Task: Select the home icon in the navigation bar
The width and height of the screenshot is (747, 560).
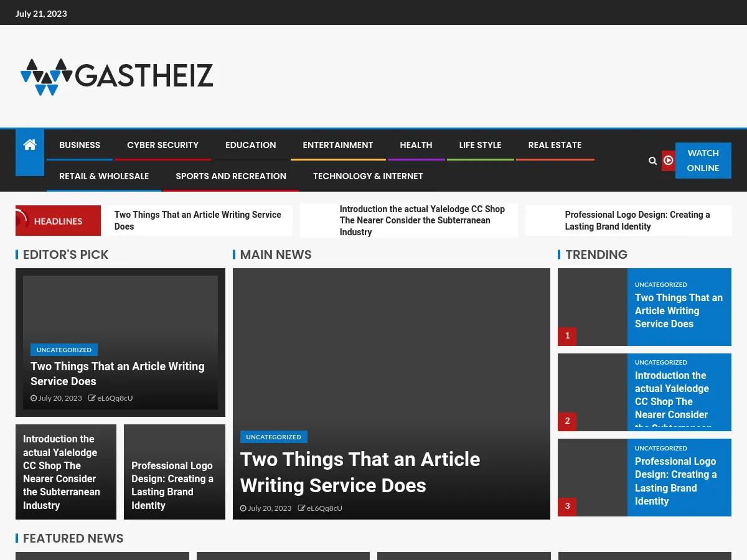Action: coord(29,144)
